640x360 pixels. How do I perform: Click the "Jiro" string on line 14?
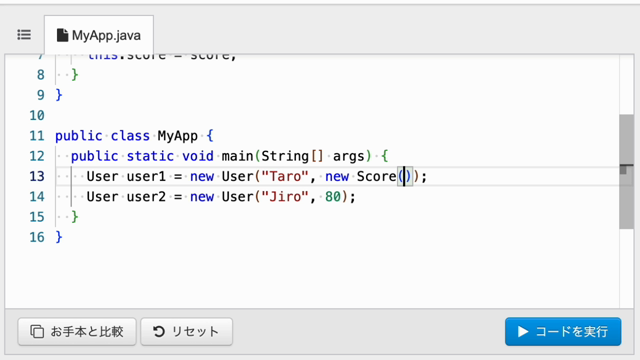[x=285, y=197]
